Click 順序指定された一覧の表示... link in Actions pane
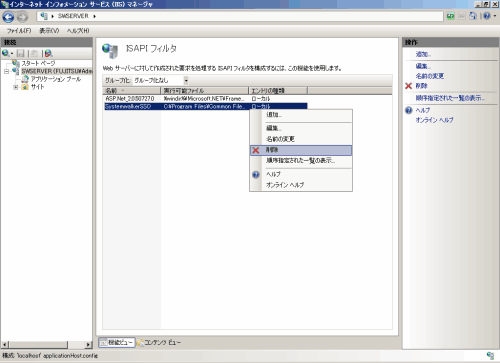This screenshot has width=500, height=363. (x=450, y=98)
